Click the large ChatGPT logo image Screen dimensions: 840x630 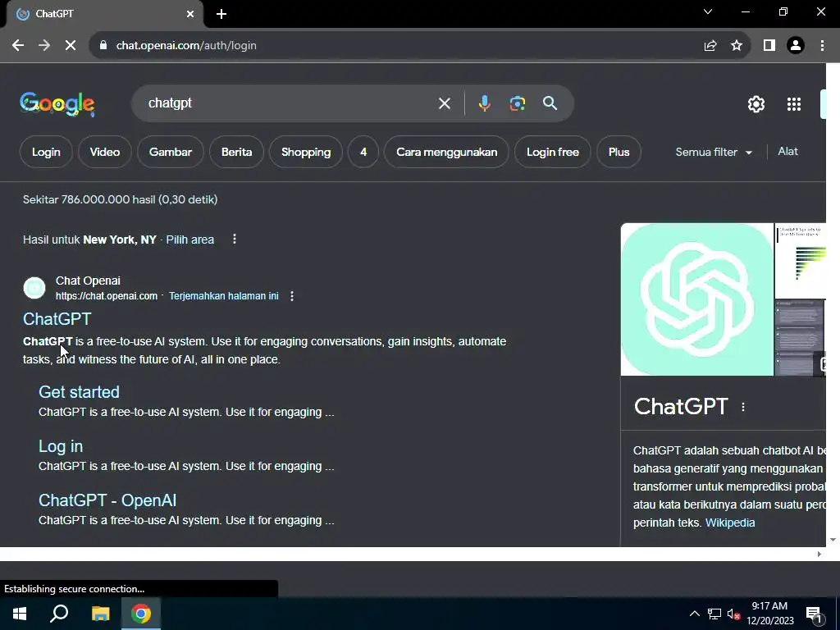point(697,299)
